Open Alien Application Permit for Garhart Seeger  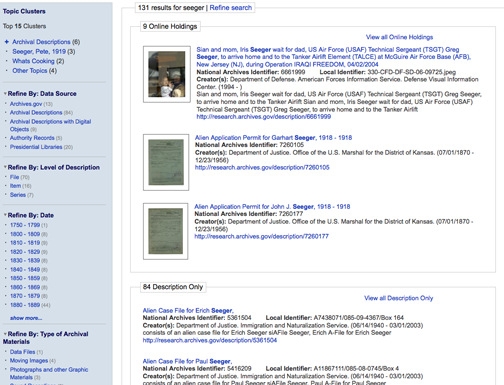273,138
